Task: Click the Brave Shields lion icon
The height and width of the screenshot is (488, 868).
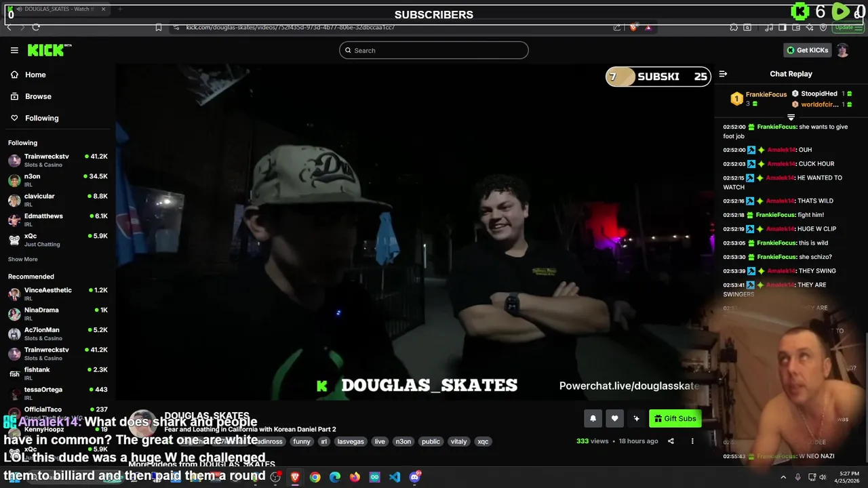Action: tap(633, 27)
